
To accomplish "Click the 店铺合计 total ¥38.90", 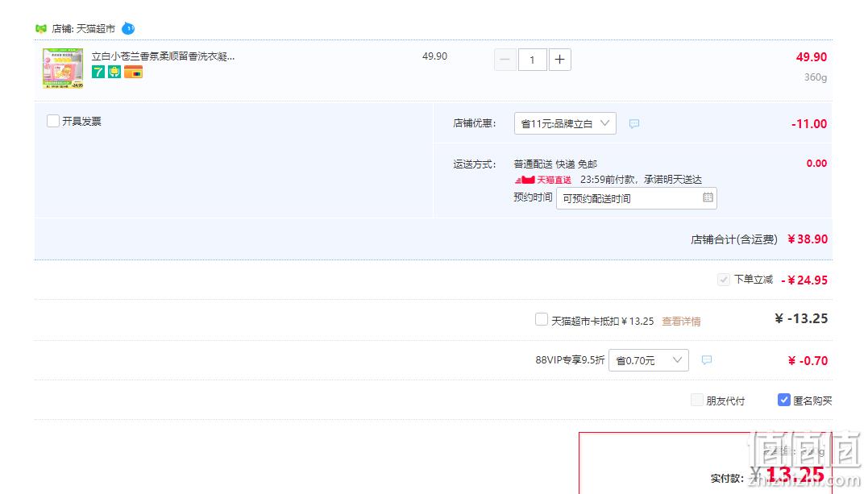I will (x=808, y=239).
